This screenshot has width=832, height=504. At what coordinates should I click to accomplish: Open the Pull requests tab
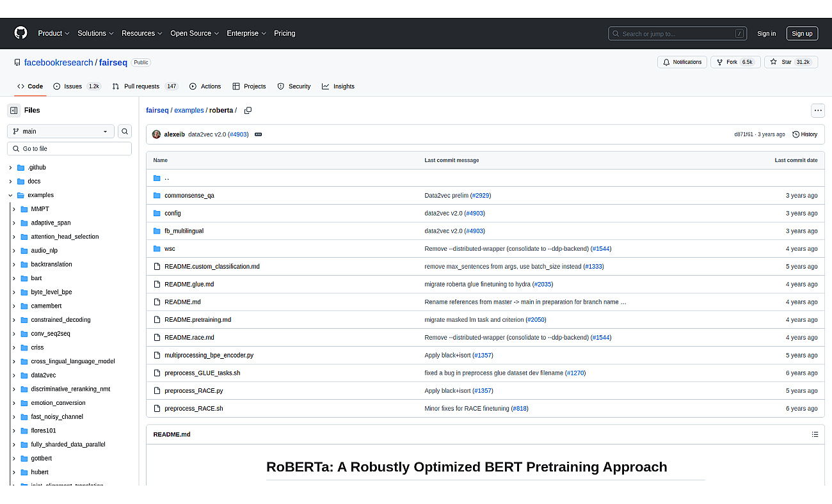145,86
